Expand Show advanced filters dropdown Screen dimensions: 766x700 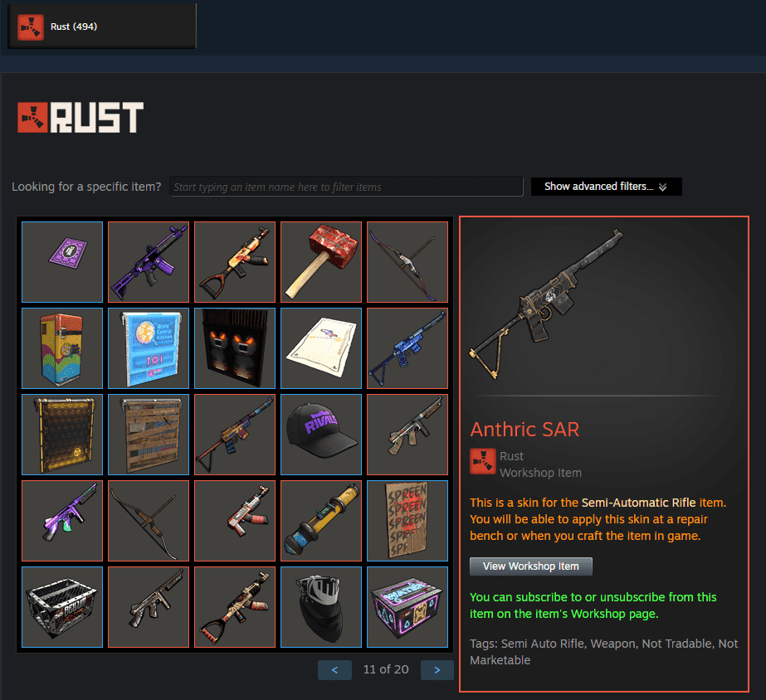(x=607, y=187)
